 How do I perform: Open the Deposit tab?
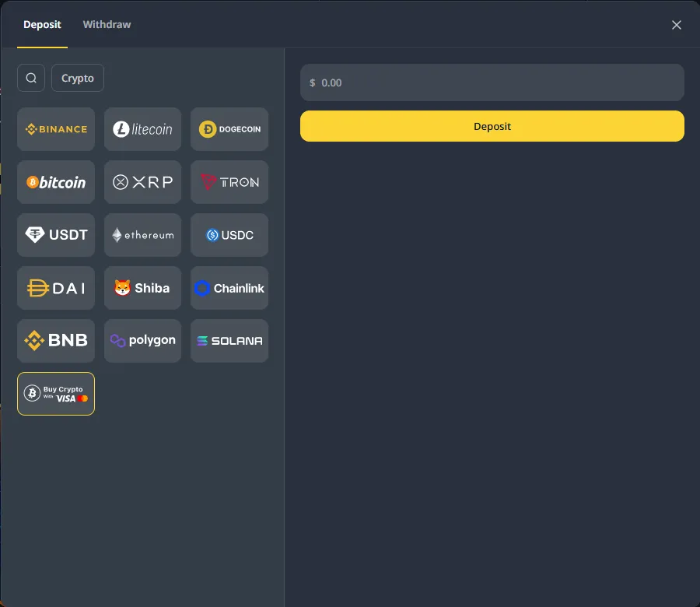42,25
